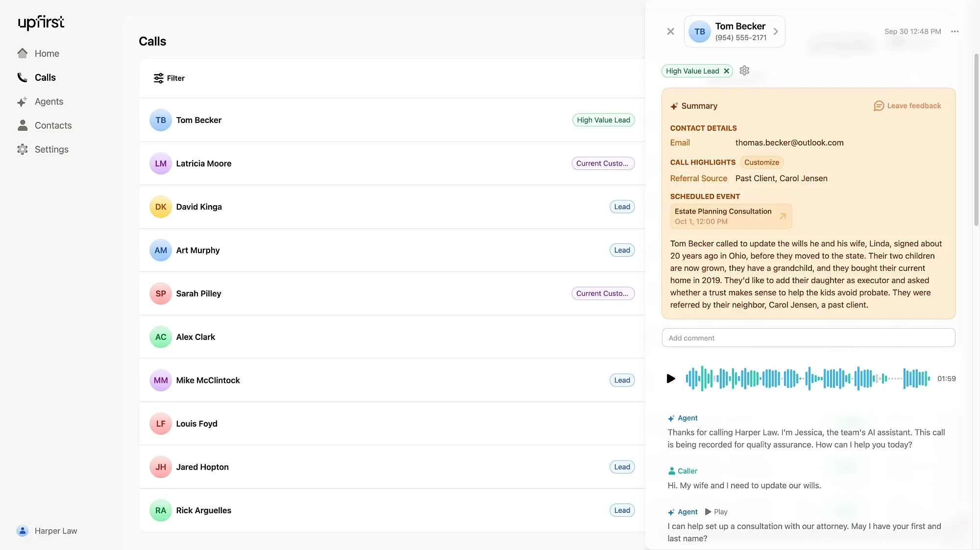The image size is (980, 550).
Task: Click Jared Hopton's JH avatar
Action: 161,467
